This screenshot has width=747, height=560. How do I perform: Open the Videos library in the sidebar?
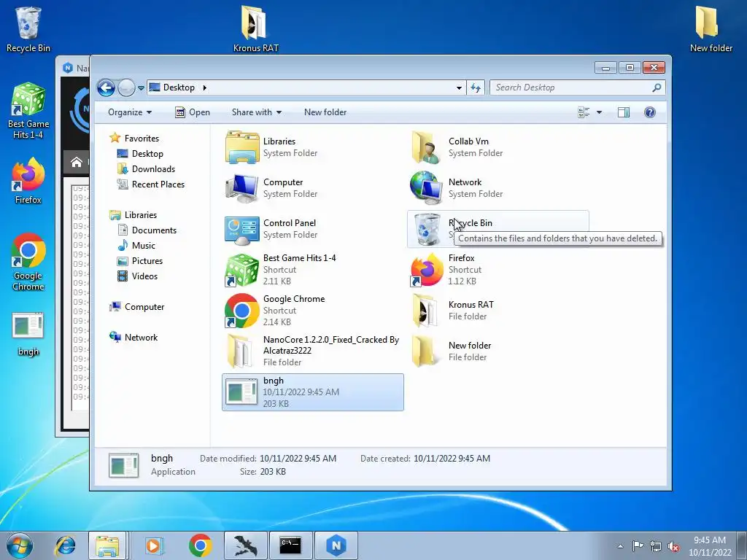pos(144,276)
